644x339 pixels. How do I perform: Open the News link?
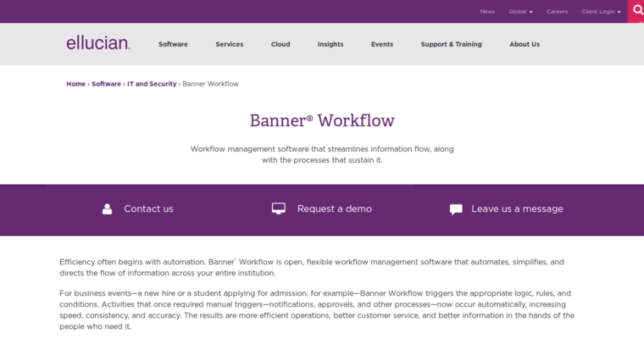487,12
